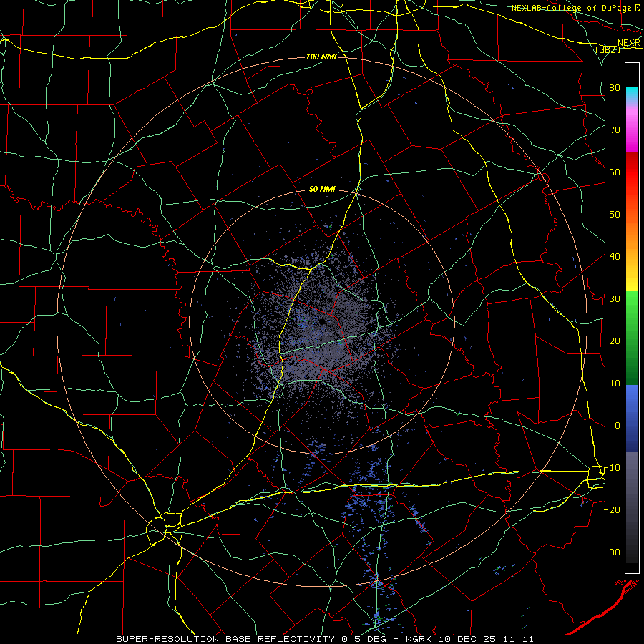Click the 70 value on the dBZ scale
This screenshot has height=644, width=644.
(615, 130)
